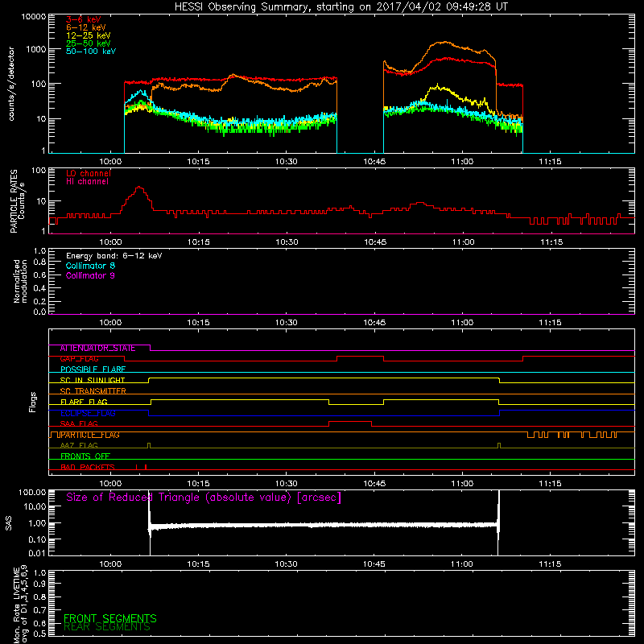Viewport: 644px width, 644px height.
Task: Click the SAA_FLAG label
Action: pyautogui.click(x=79, y=423)
